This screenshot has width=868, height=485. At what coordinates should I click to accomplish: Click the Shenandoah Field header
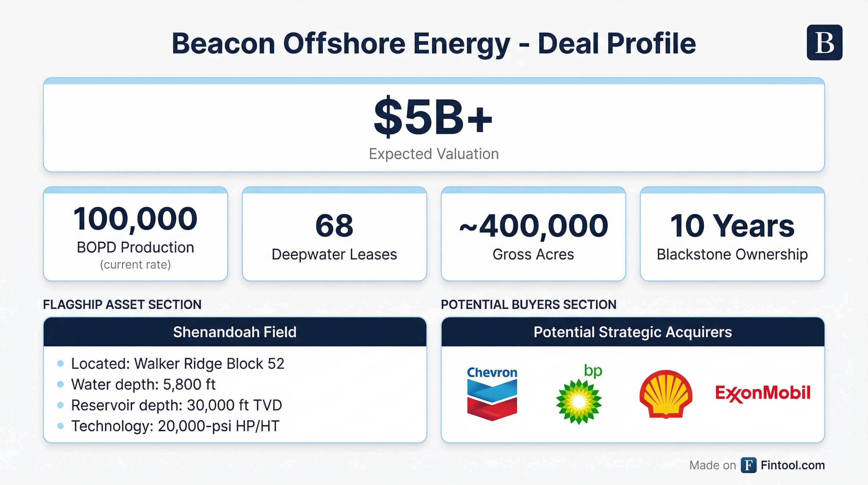(x=235, y=332)
